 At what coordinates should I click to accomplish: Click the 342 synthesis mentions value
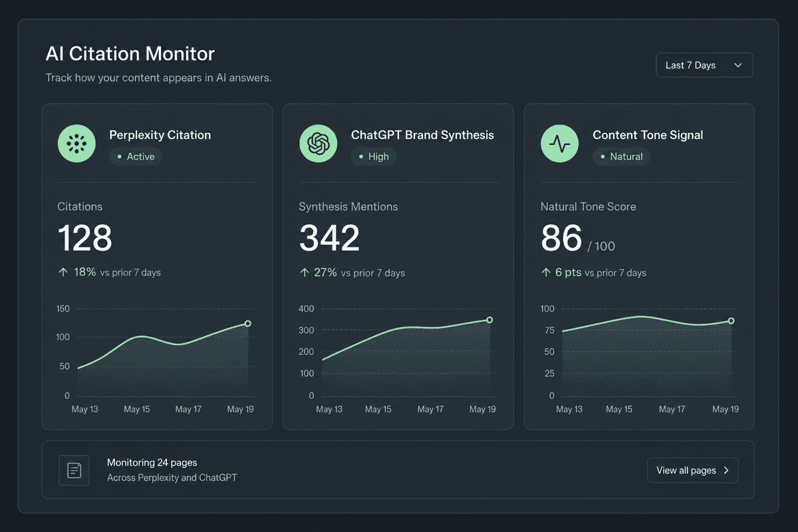coord(330,238)
